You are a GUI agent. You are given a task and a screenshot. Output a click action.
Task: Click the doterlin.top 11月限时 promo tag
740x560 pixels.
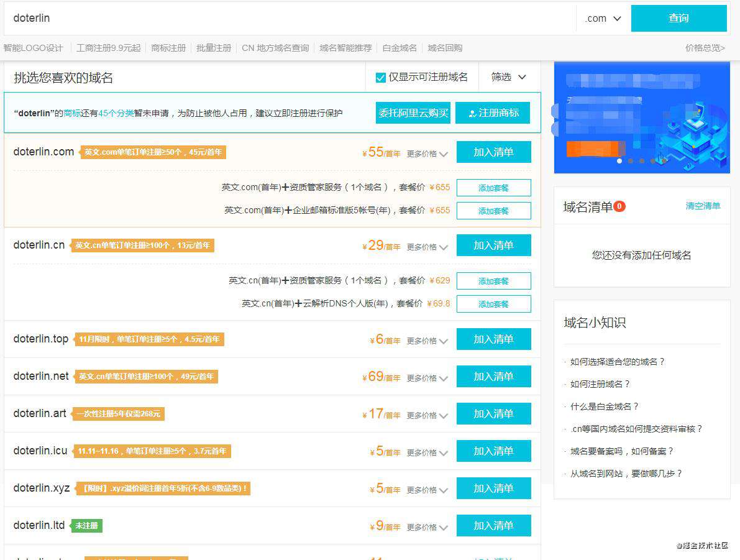(x=149, y=339)
